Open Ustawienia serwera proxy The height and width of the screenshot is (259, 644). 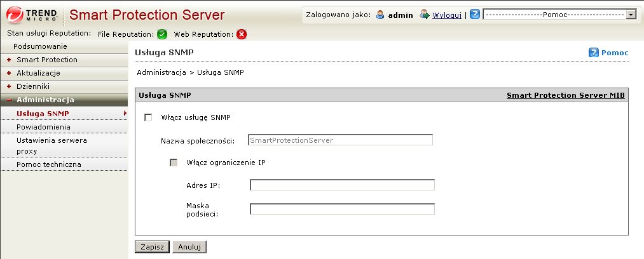pos(51,146)
